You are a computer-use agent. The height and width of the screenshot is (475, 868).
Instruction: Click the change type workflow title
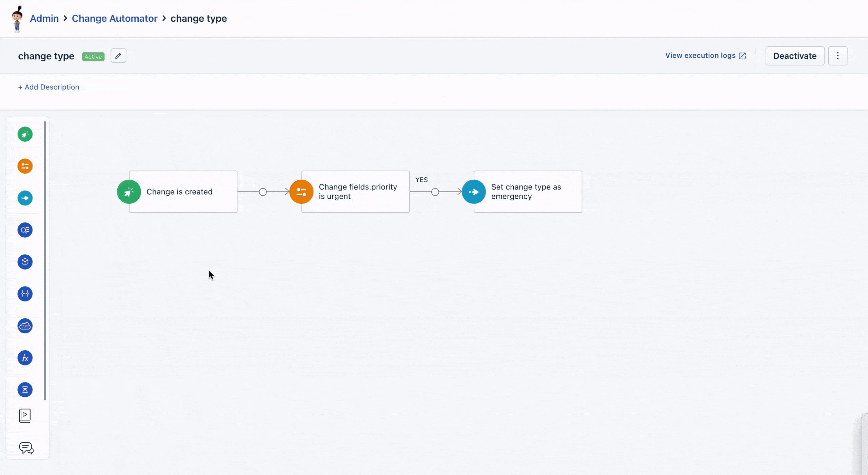coord(46,56)
